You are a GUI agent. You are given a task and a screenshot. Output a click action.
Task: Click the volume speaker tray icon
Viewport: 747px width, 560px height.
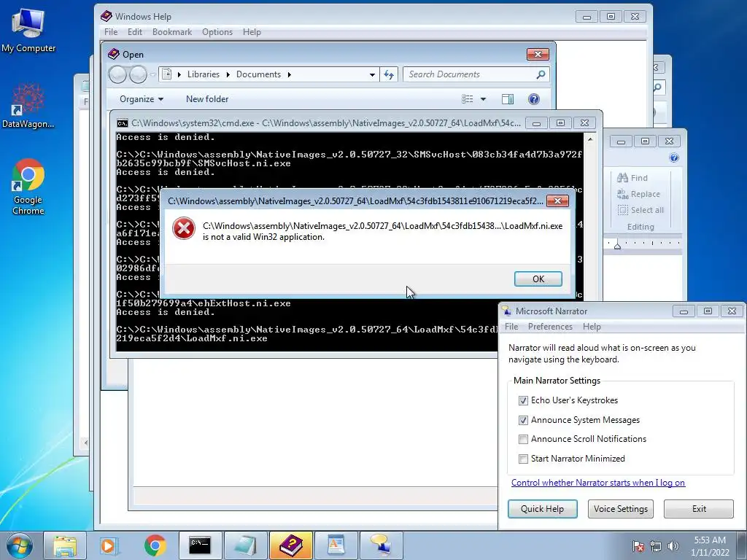[673, 546]
